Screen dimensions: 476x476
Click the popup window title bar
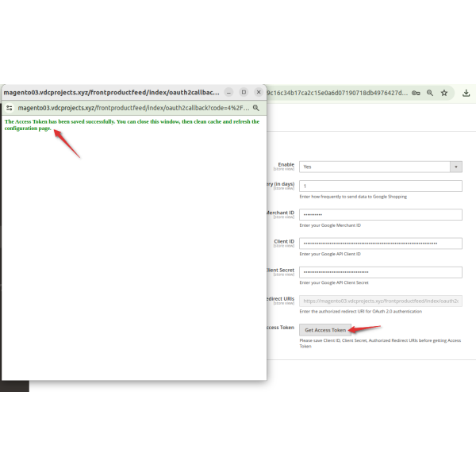tap(111, 92)
